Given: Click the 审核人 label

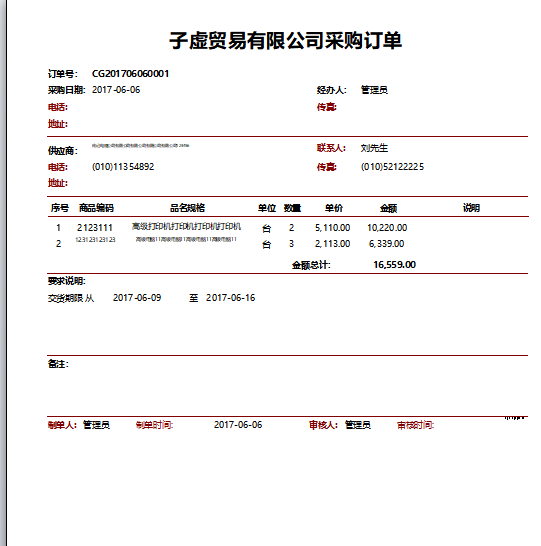Looking at the screenshot, I should tap(323, 425).
